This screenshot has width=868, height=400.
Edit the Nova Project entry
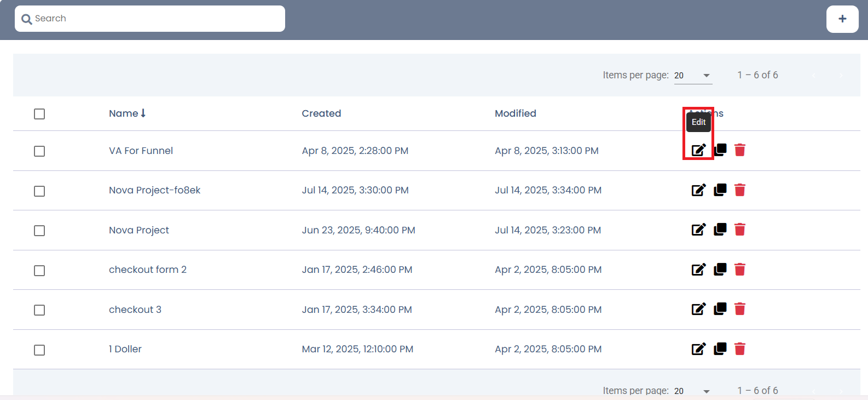click(x=698, y=230)
